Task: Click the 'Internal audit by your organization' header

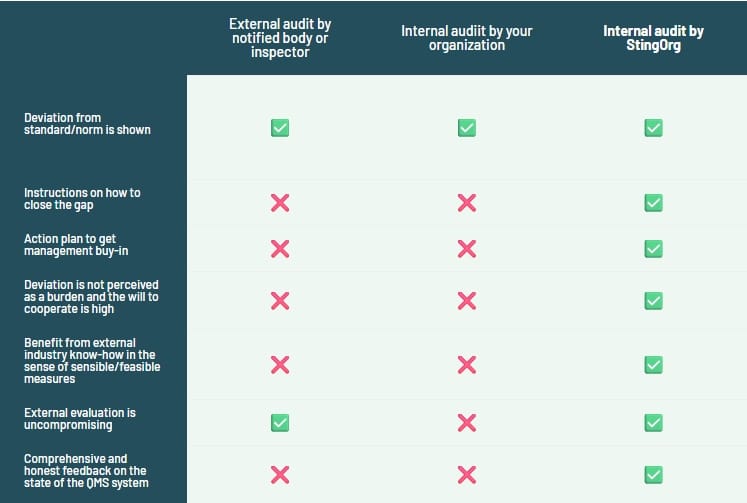Action: click(x=466, y=38)
